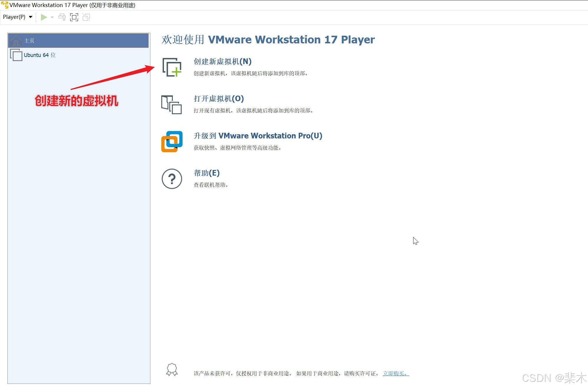Click the 查看联机帮助 text
This screenshot has width=588, height=388.
coord(211,185)
